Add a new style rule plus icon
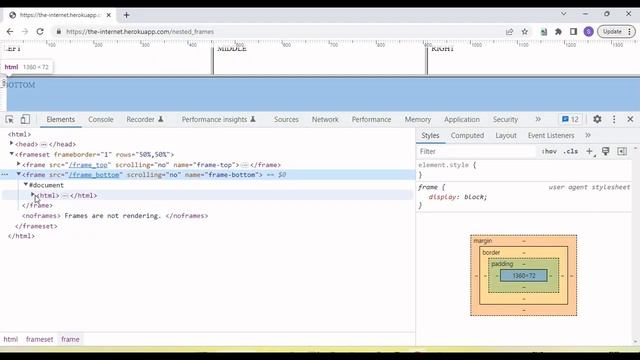640x360 pixels. tap(589, 151)
